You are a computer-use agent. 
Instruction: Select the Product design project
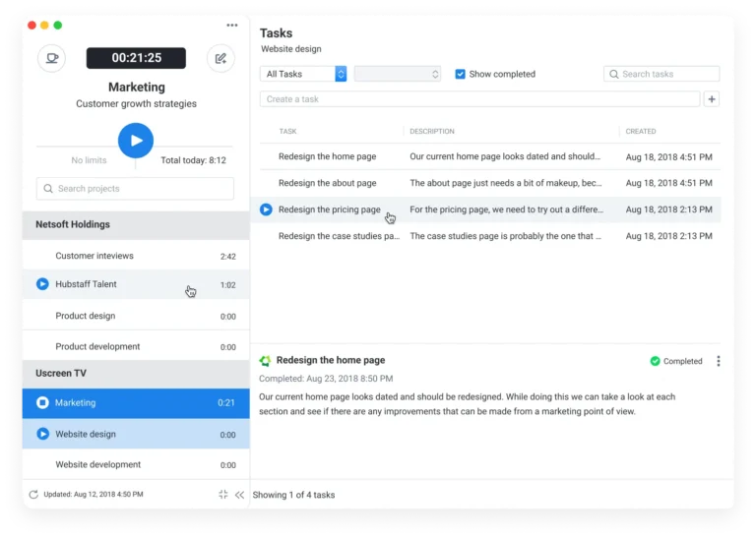tap(136, 316)
